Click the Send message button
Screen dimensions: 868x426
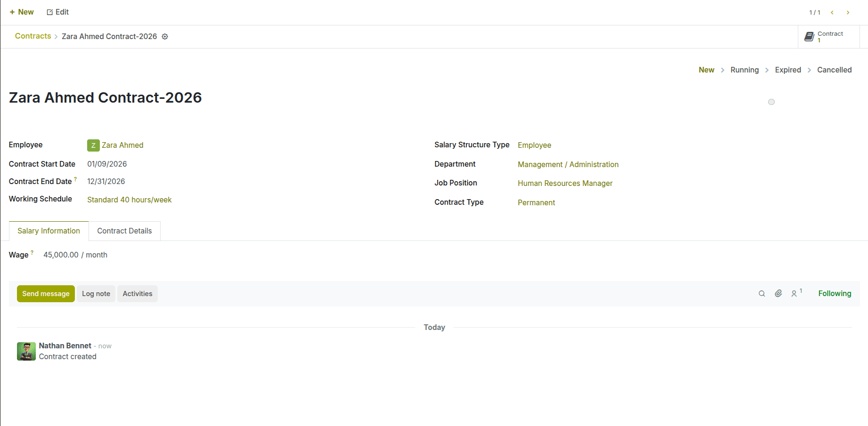click(45, 293)
